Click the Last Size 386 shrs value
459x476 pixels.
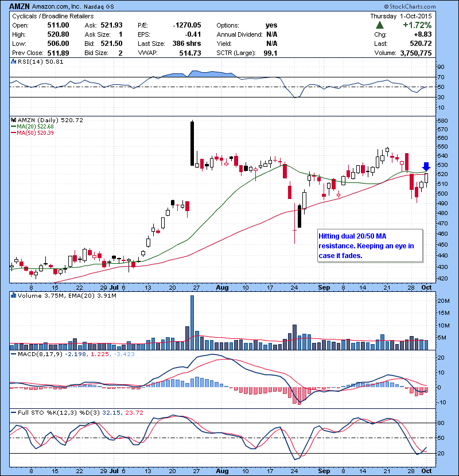pos(186,44)
